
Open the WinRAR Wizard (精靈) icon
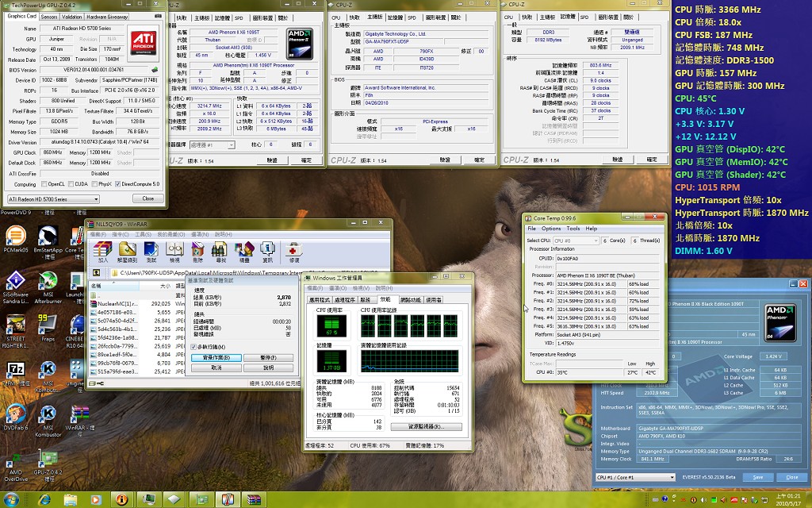click(244, 252)
